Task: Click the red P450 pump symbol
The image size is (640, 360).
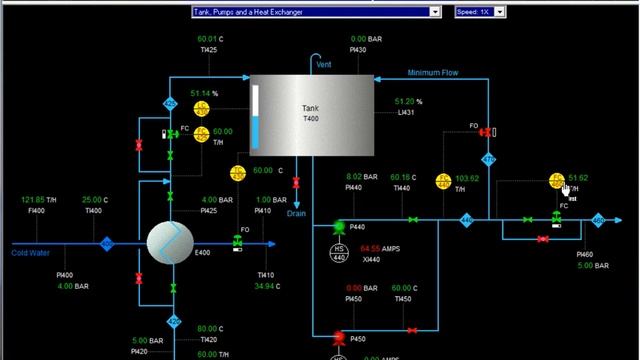Action: (339, 338)
